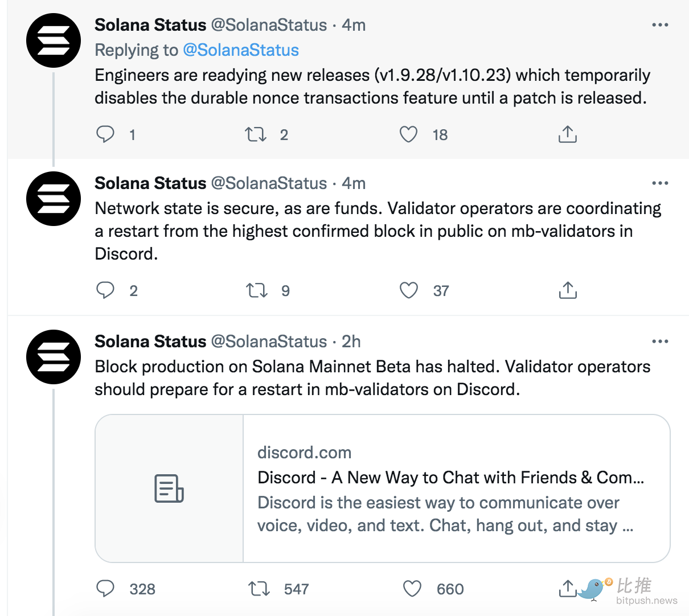Screen dimensions: 689x616
Task: Click Solana Status avatar on first tweet
Action: point(54,41)
